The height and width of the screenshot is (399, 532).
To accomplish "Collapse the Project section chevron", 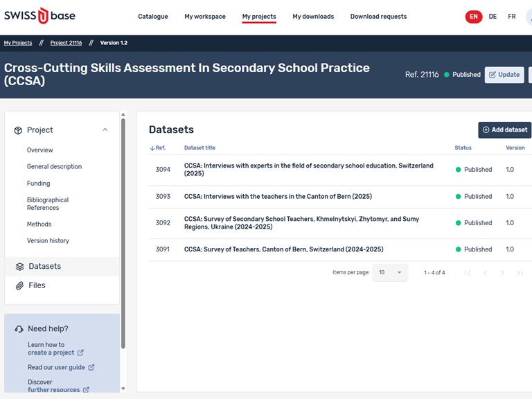I will (x=105, y=130).
